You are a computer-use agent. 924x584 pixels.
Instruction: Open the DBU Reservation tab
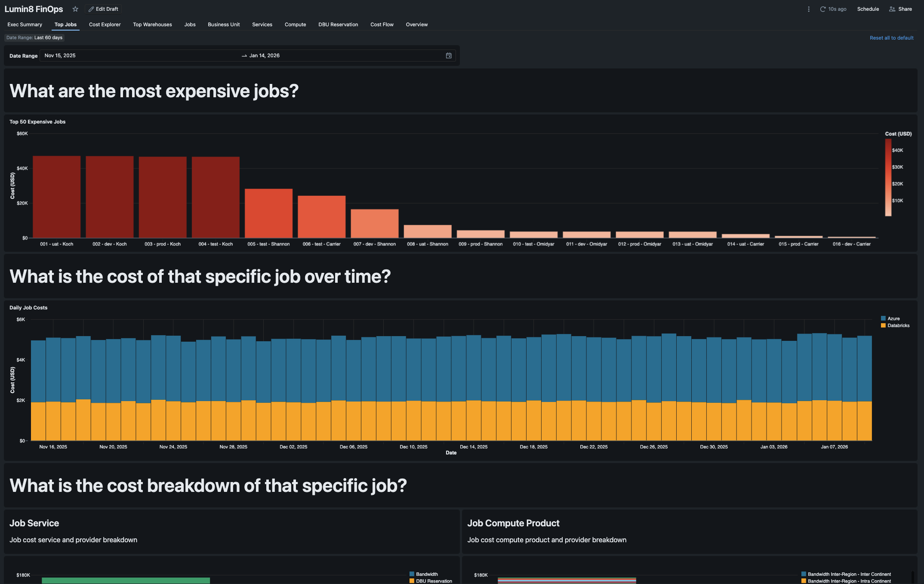coord(338,25)
